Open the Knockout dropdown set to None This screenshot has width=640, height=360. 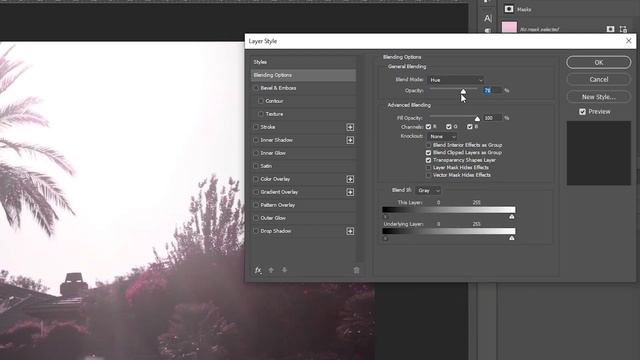click(x=442, y=137)
